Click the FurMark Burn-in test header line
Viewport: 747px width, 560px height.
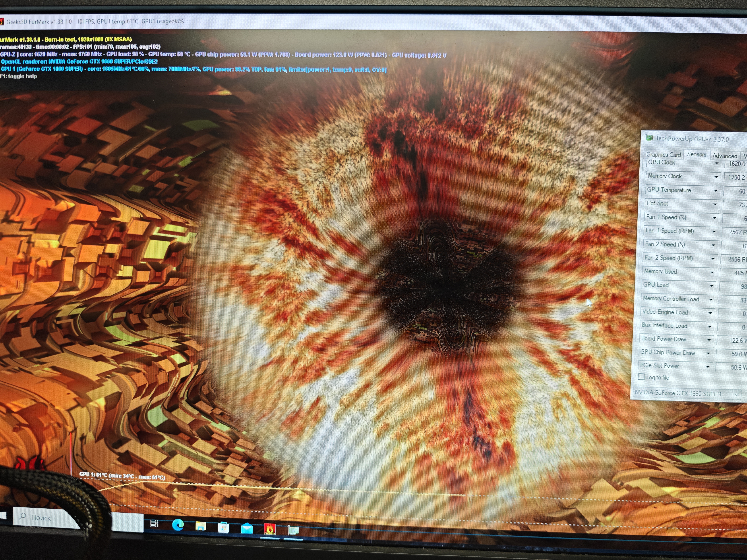pos(66,40)
